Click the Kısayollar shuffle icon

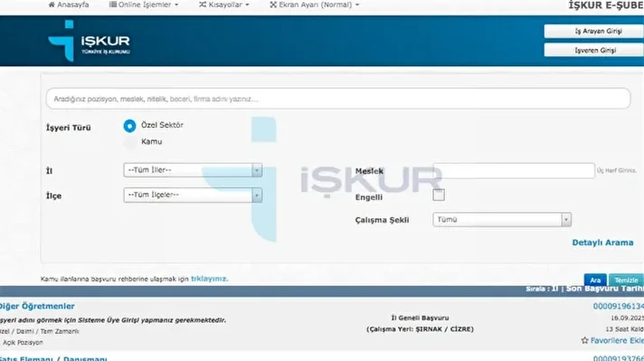pos(203,5)
